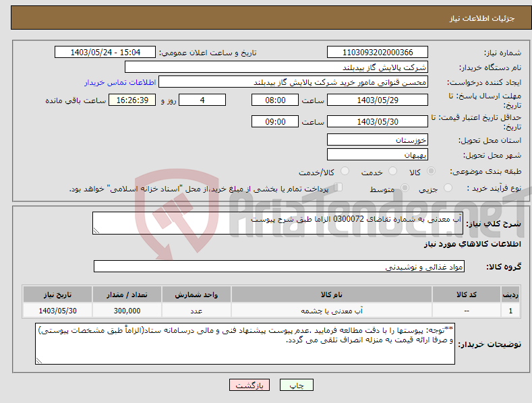Click the buyer name شرکت پالایش گاز بیدبلند field

[x=276, y=67]
